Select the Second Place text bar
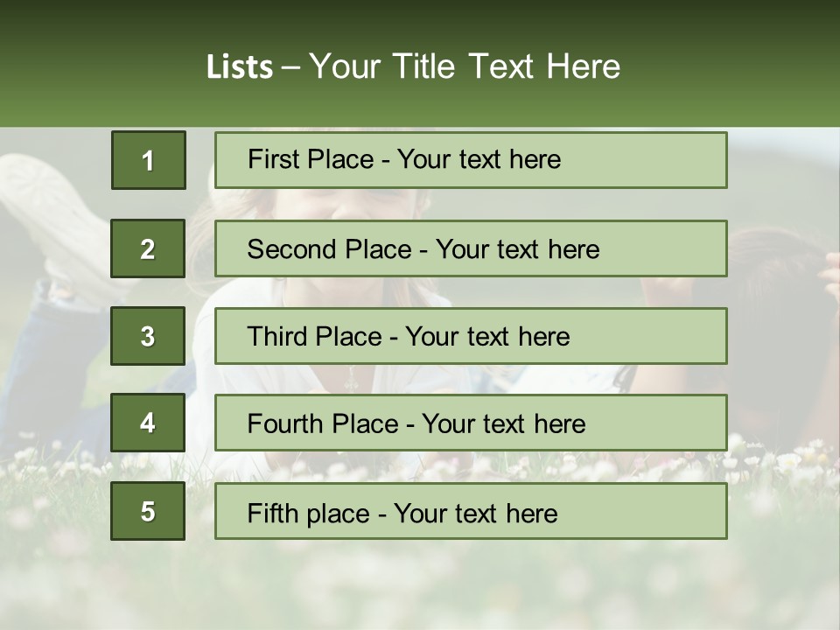The image size is (840, 630). coord(471,248)
